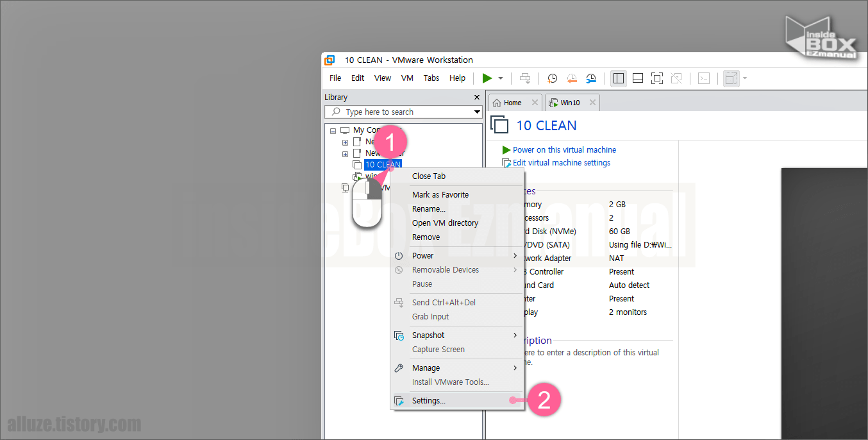Viewport: 868px width, 440px height.
Task: Click the Unity mode toolbar icon
Action: pos(676,78)
